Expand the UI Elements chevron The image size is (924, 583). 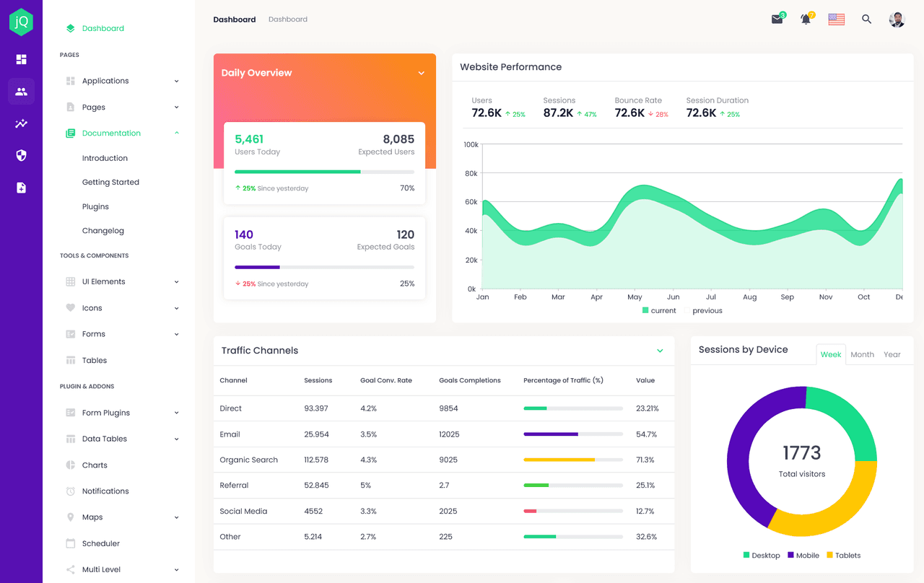point(177,281)
